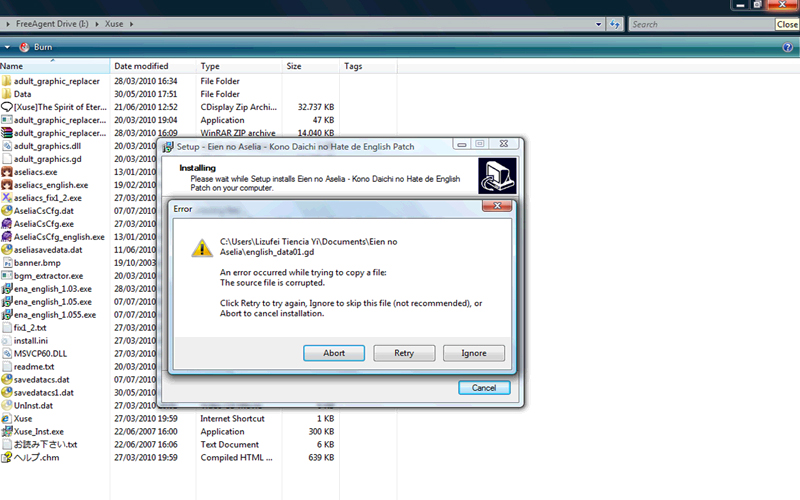
Task: Select banner.bmp file icon
Action: point(7,263)
